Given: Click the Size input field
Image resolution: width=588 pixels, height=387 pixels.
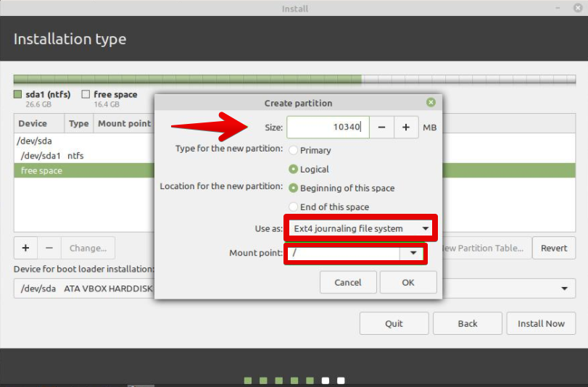Looking at the screenshot, I should pos(328,128).
